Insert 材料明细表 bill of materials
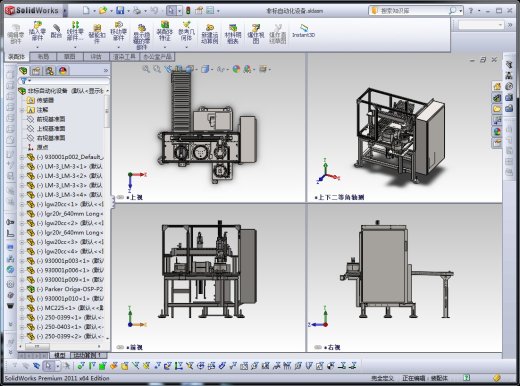Image resolution: width=520 pixels, height=386 pixels. (x=233, y=34)
